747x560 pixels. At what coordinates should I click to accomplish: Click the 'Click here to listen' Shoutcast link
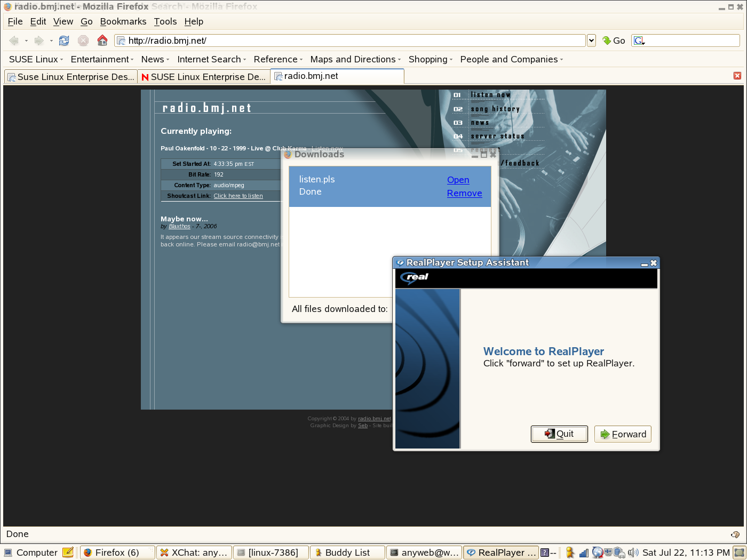point(238,196)
